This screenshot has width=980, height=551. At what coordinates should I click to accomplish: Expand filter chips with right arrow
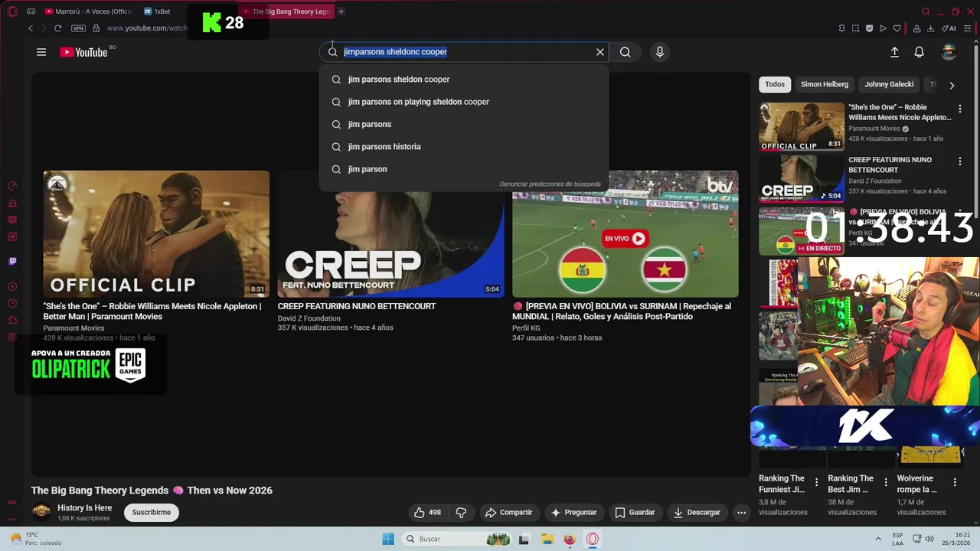[952, 85]
